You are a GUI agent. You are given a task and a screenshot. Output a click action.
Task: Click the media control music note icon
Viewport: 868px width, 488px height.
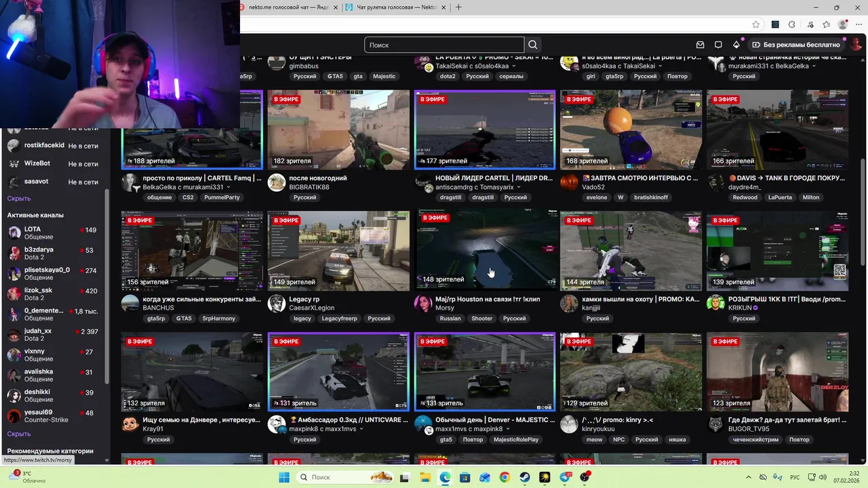coord(809,24)
